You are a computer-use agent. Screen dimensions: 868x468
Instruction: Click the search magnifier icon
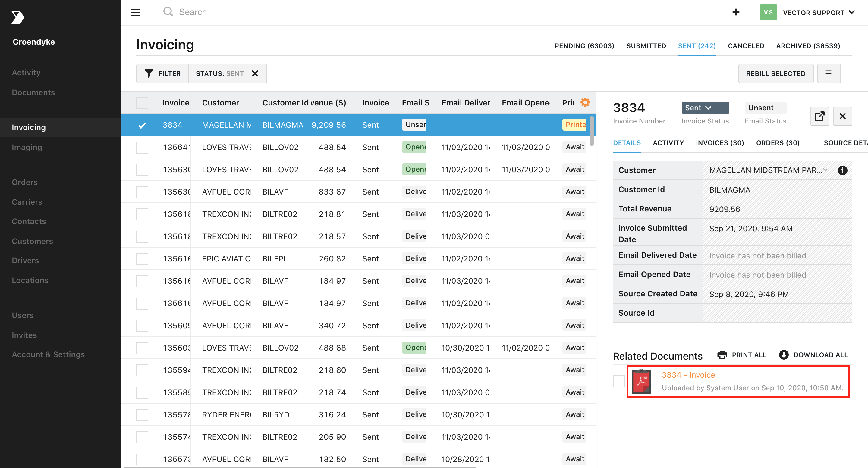[x=168, y=12]
